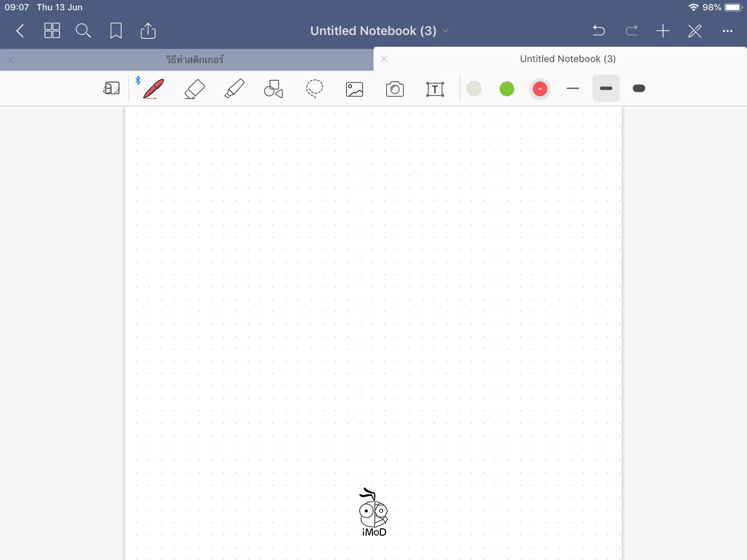Insert an image with the picture tool

click(x=355, y=89)
